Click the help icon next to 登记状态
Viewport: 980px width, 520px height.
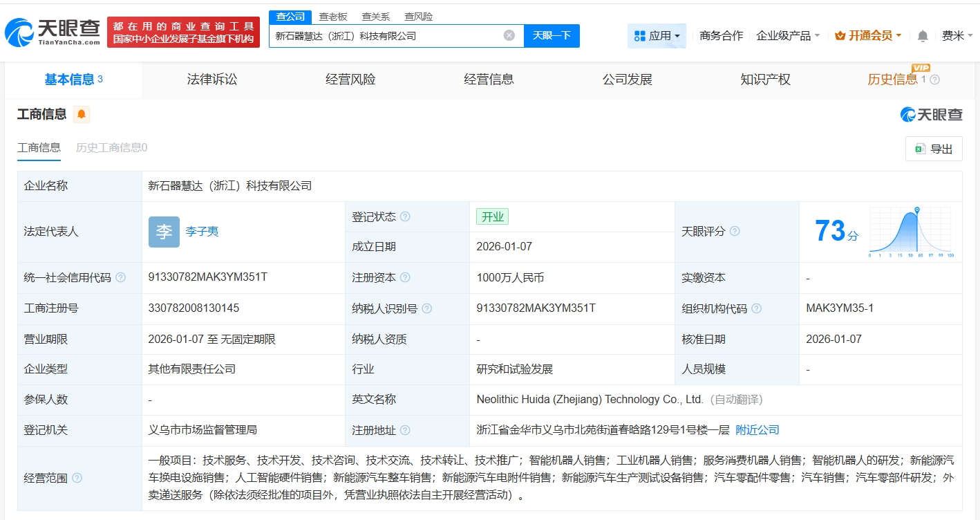coord(405,216)
